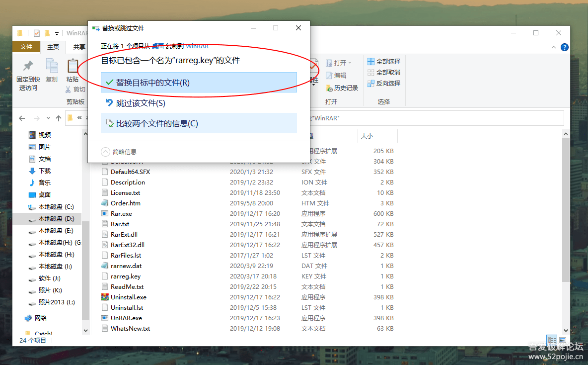The image size is (588, 365).
Task: Collapse details with the 简略信息 chevron
Action: [x=105, y=152]
